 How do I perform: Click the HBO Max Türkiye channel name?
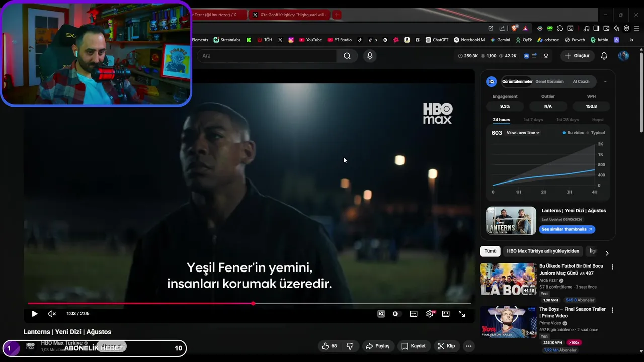(x=61, y=343)
